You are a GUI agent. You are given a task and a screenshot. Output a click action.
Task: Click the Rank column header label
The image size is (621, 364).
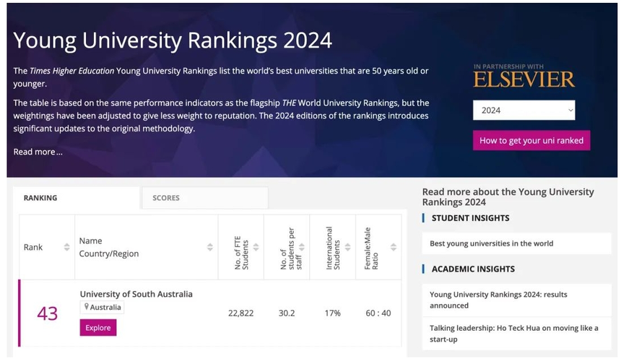click(x=33, y=247)
